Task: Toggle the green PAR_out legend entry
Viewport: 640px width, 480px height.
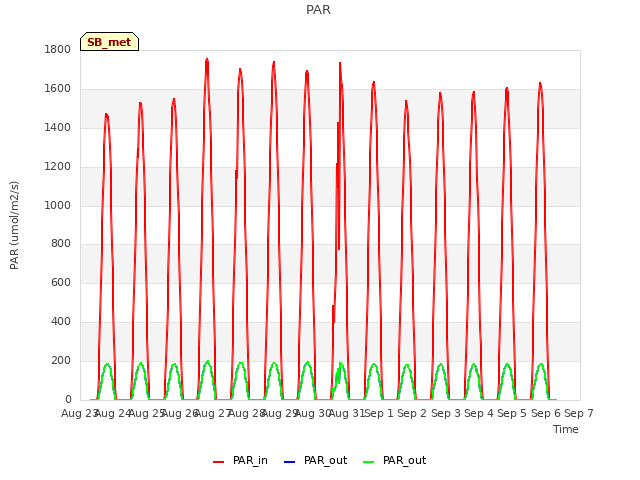Action: tap(394, 461)
